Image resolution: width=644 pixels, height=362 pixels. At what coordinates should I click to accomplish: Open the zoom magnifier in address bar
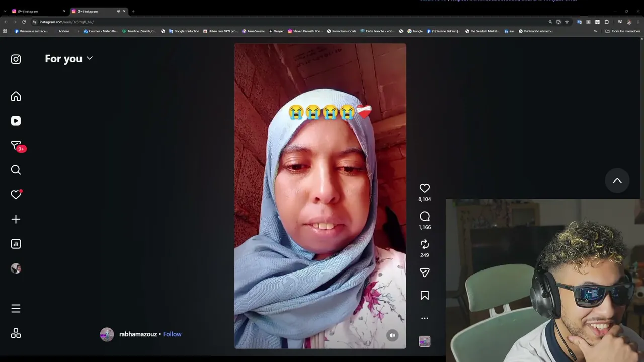point(550,22)
